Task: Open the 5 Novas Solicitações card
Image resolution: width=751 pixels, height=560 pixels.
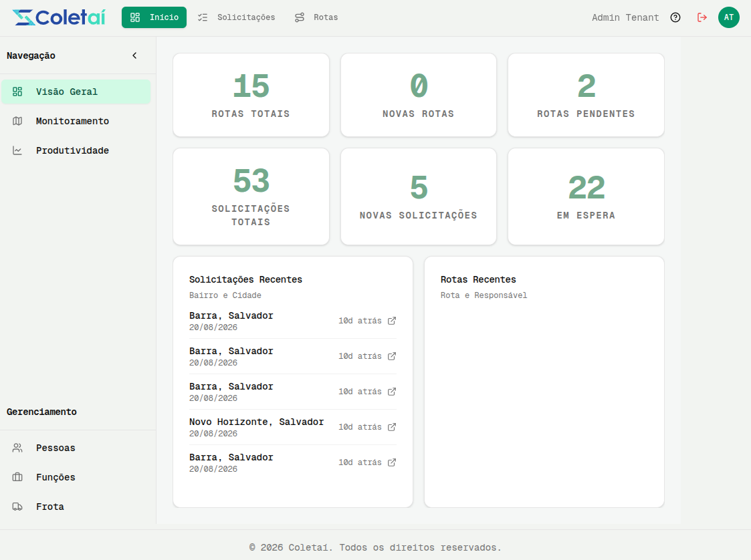Action: pyautogui.click(x=419, y=196)
